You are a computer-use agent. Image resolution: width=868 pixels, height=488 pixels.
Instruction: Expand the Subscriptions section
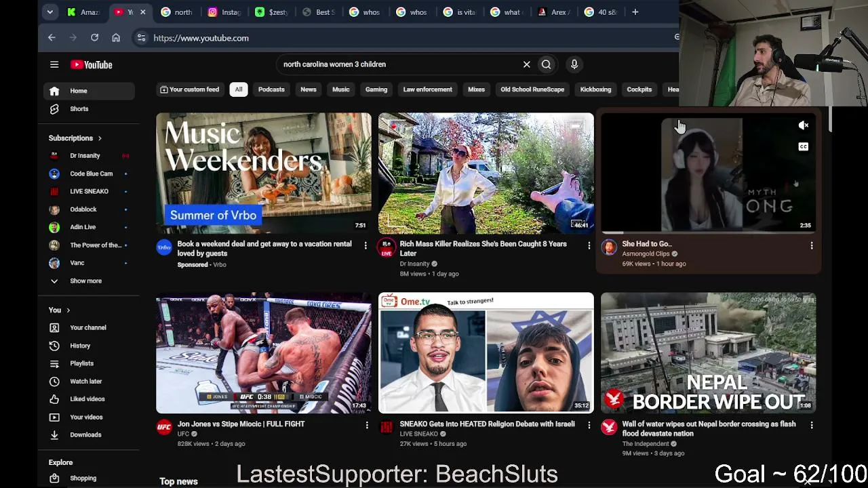point(75,138)
